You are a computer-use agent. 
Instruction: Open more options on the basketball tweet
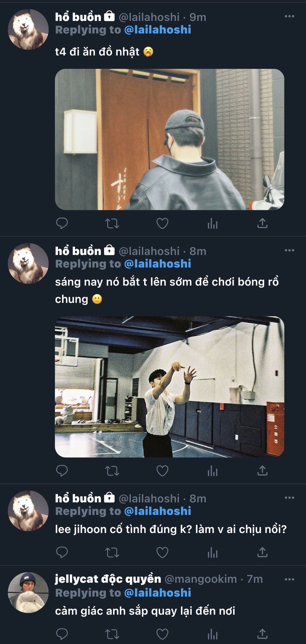289,251
